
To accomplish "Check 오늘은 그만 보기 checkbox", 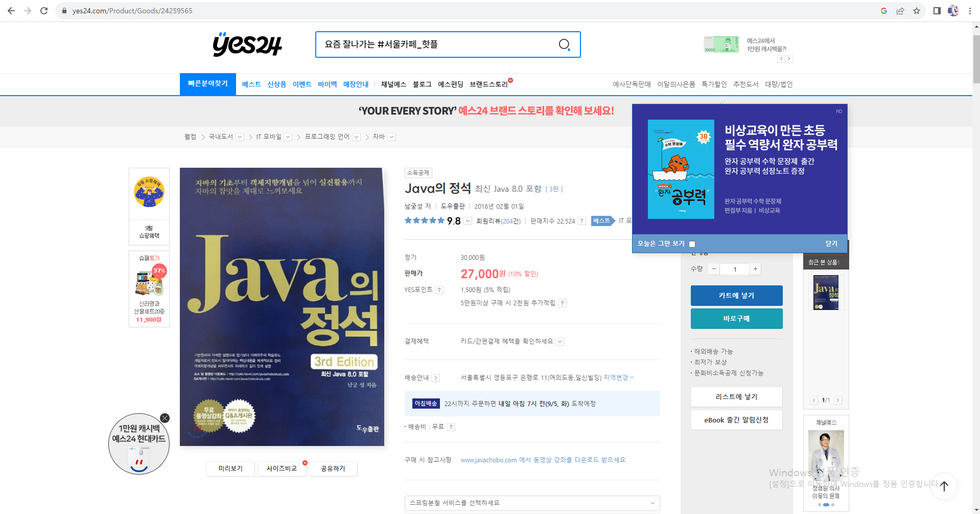I will (692, 244).
